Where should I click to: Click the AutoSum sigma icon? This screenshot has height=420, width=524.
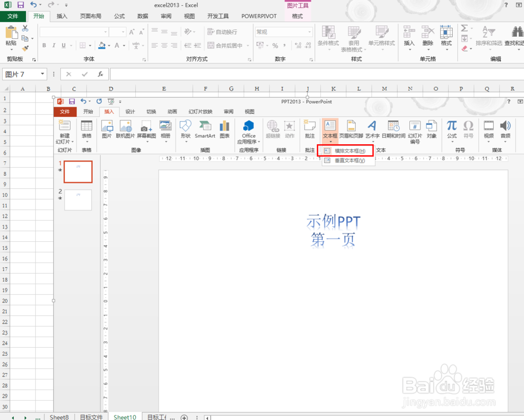point(464,28)
